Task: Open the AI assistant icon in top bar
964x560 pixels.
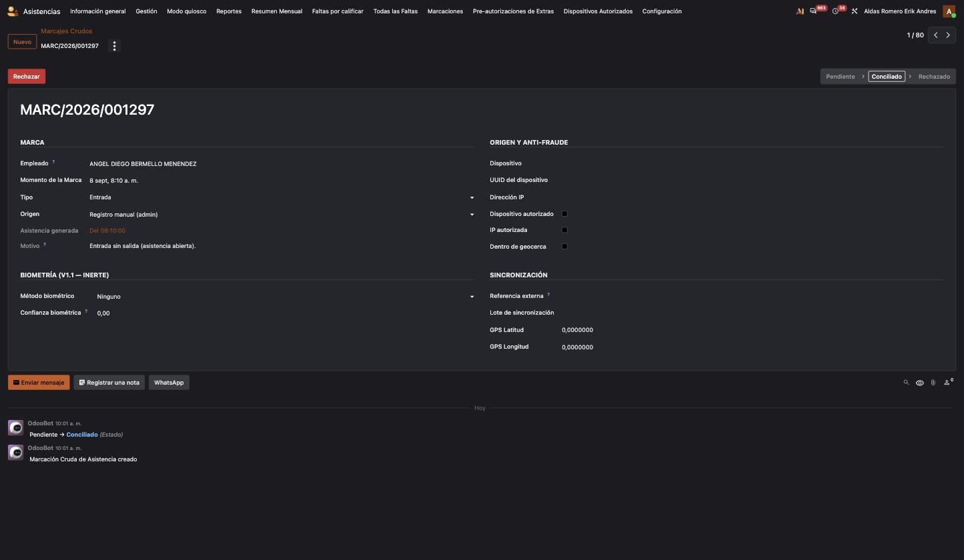Action: click(800, 11)
